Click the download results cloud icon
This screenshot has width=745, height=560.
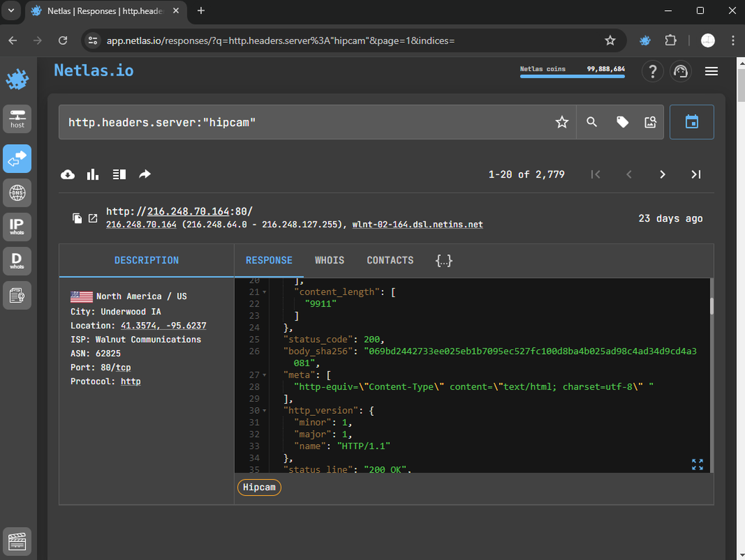coord(68,174)
